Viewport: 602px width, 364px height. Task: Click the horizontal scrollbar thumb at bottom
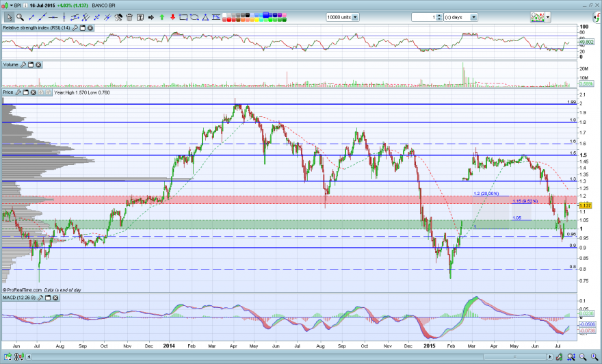pos(516,357)
